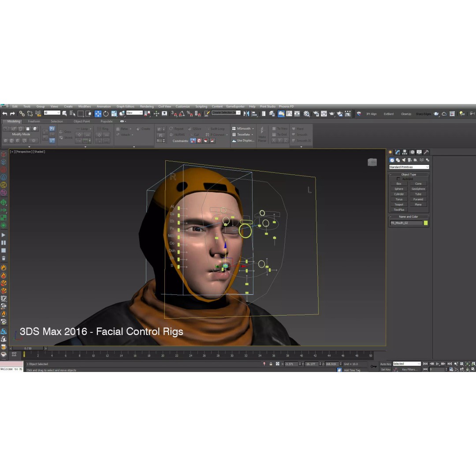Image resolution: width=476 pixels, height=476 pixels.
Task: Open the Edit menu
Action: [15, 106]
